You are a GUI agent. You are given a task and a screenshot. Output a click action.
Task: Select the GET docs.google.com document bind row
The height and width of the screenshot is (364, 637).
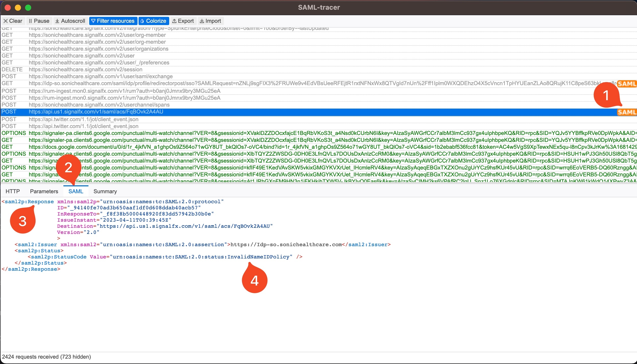pyautogui.click(x=318, y=147)
